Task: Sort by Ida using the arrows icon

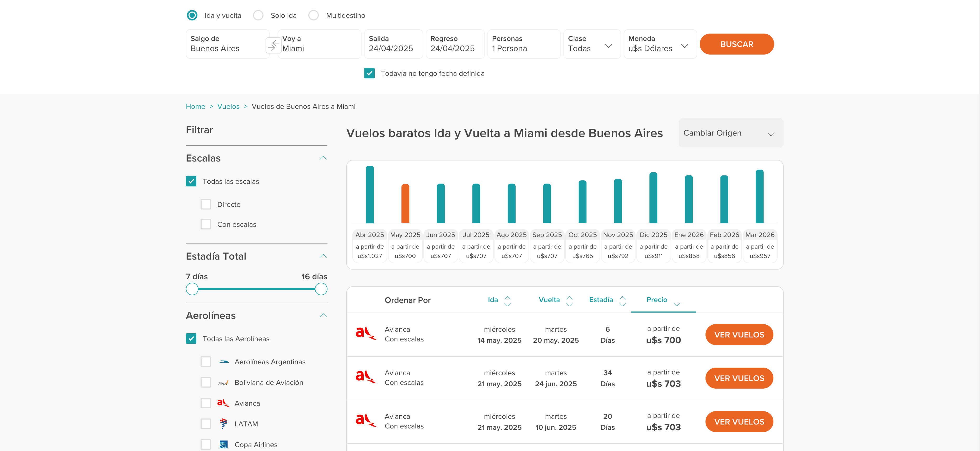Action: point(507,301)
